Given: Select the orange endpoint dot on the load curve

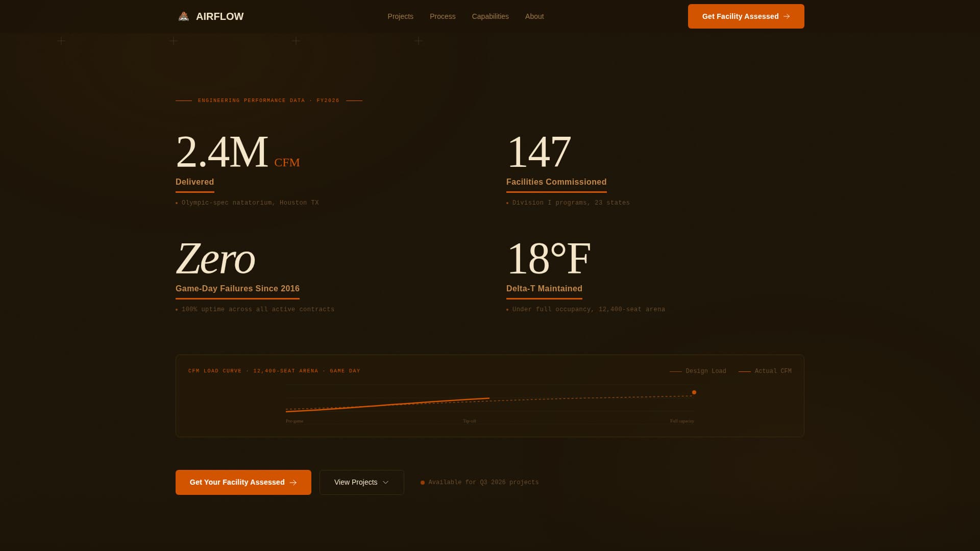Looking at the screenshot, I should click(x=694, y=392).
